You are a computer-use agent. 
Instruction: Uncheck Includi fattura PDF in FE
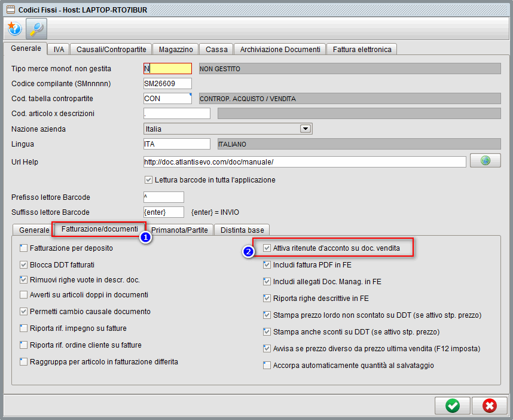click(x=267, y=264)
